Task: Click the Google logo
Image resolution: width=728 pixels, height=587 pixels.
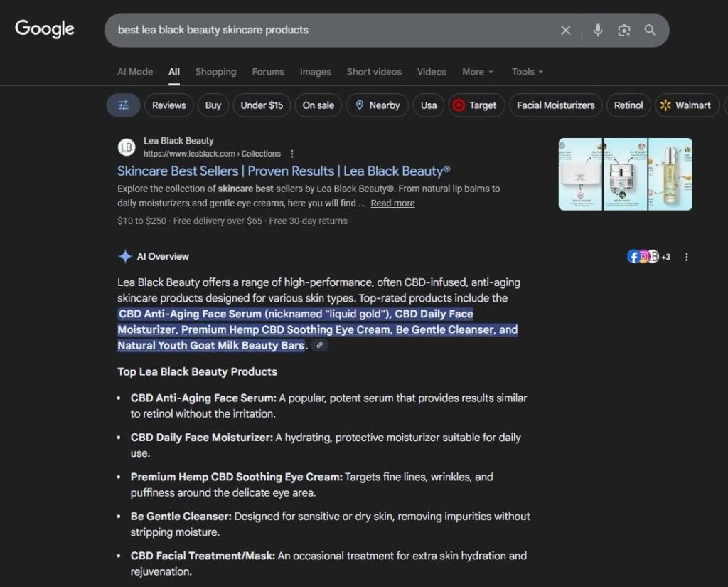Action: [x=45, y=28]
